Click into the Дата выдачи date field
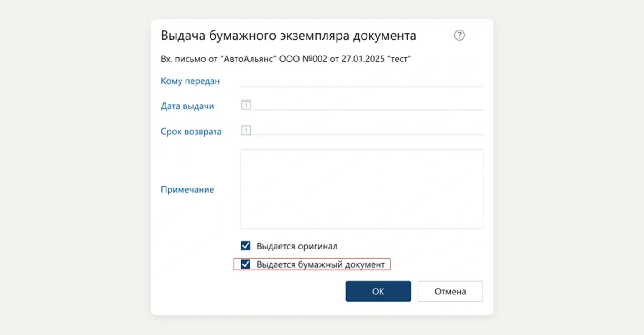 (368, 105)
